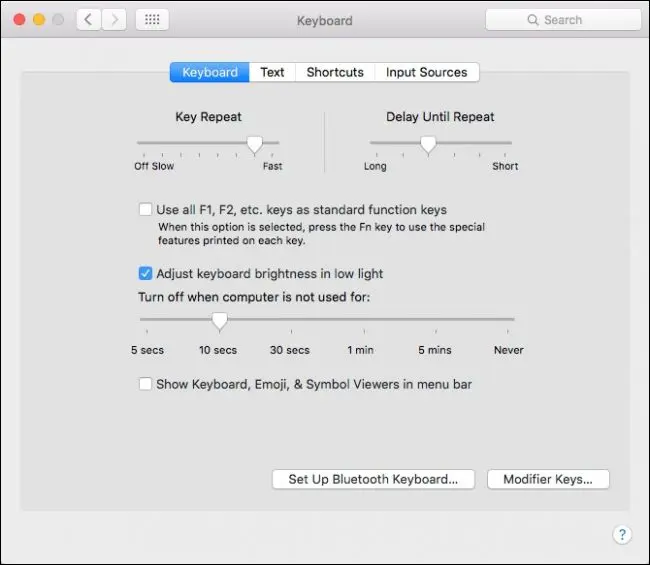Disable Adjust keyboard brightness in low light
650x565 pixels.
(146, 273)
